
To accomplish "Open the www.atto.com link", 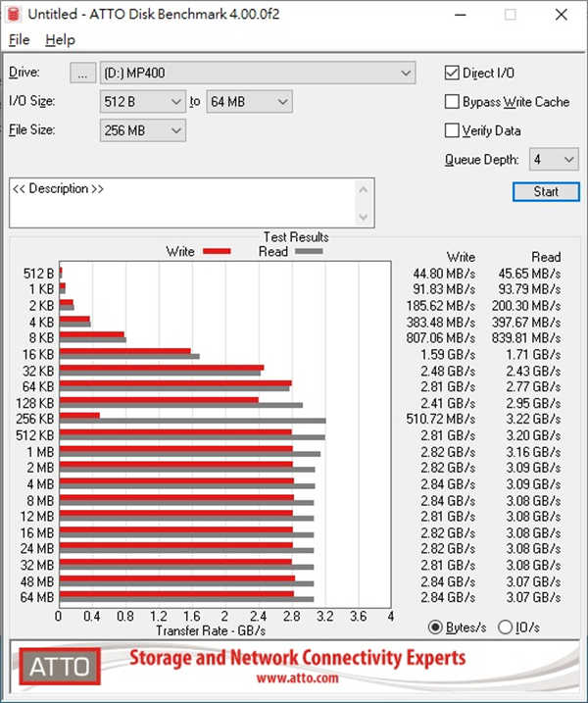I will coord(298,678).
